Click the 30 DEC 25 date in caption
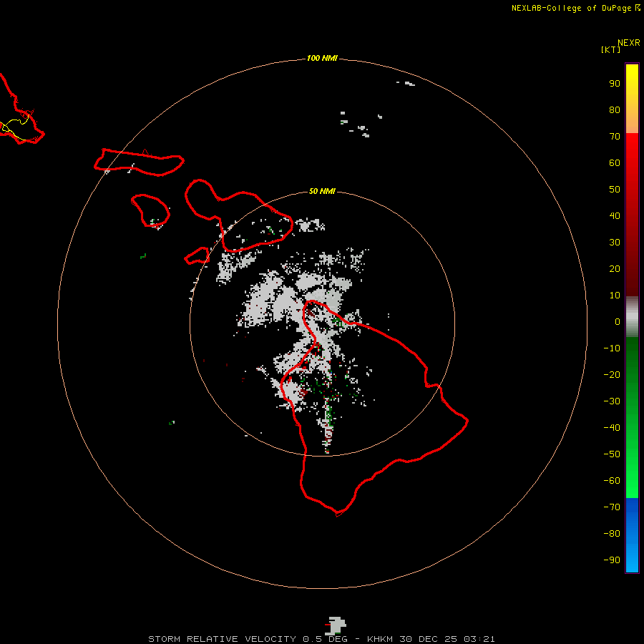This screenshot has width=644, height=644. 428,639
